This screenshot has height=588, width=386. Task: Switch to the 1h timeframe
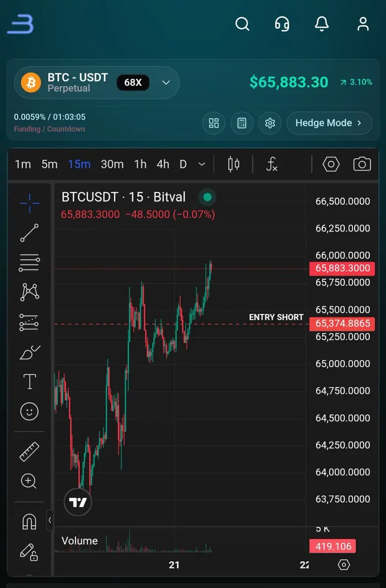click(x=140, y=164)
